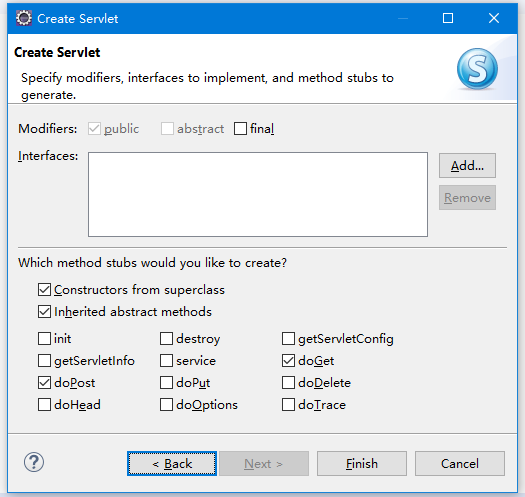Image resolution: width=525 pixels, height=497 pixels.
Task: Click Add... to add an interface
Action: pos(467,165)
